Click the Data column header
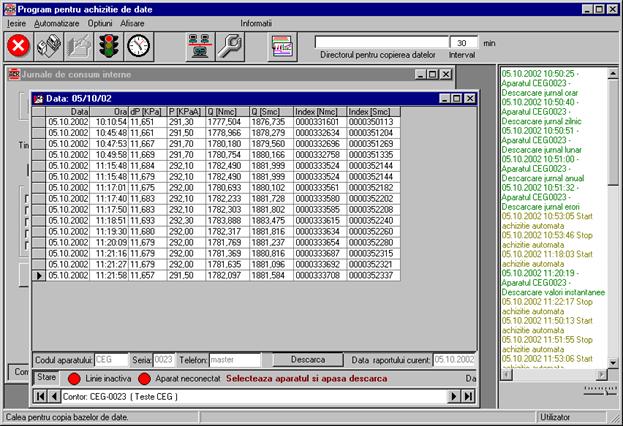This screenshot has width=623, height=426. 68,112
